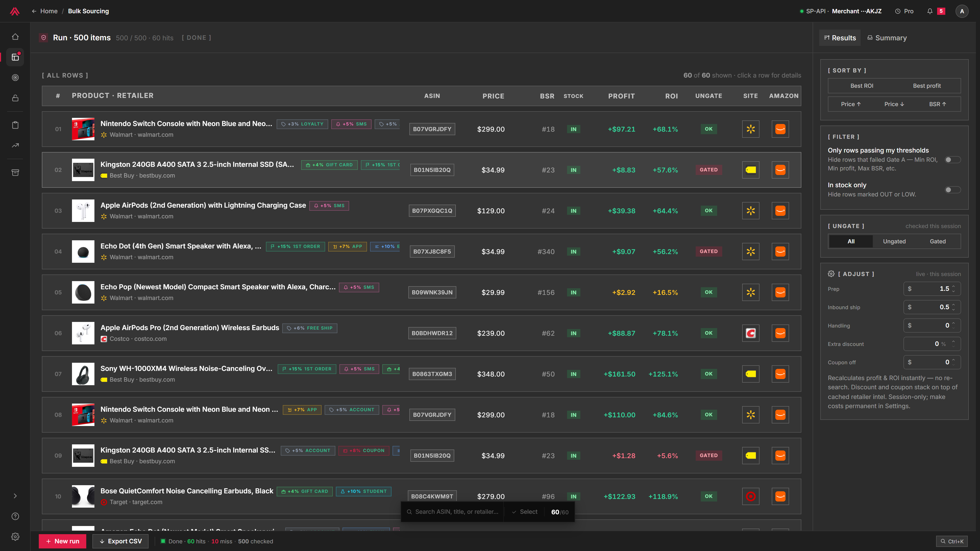Open Costco site link for AirPods Pro row
Image resolution: width=980 pixels, height=551 pixels.
[751, 333]
